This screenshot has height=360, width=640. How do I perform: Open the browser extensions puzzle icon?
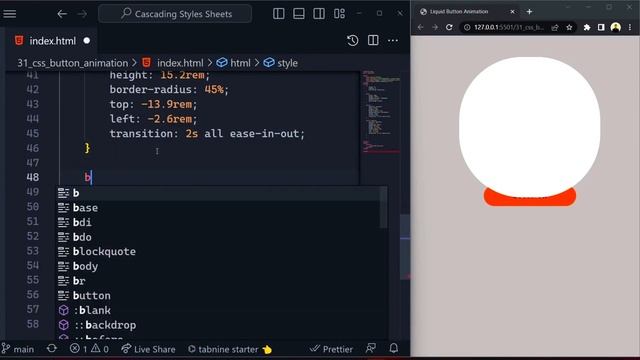587,27
